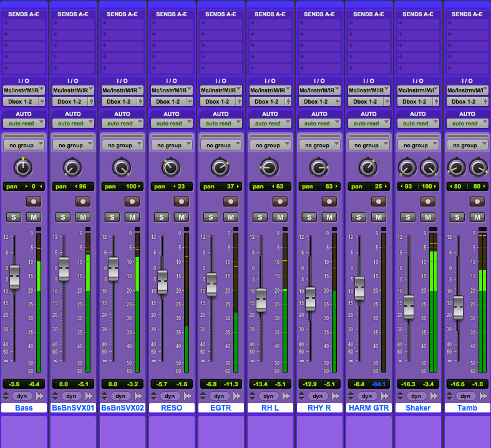The image size is (491, 448).
Task: Solo the RHY R track
Action: (x=309, y=217)
